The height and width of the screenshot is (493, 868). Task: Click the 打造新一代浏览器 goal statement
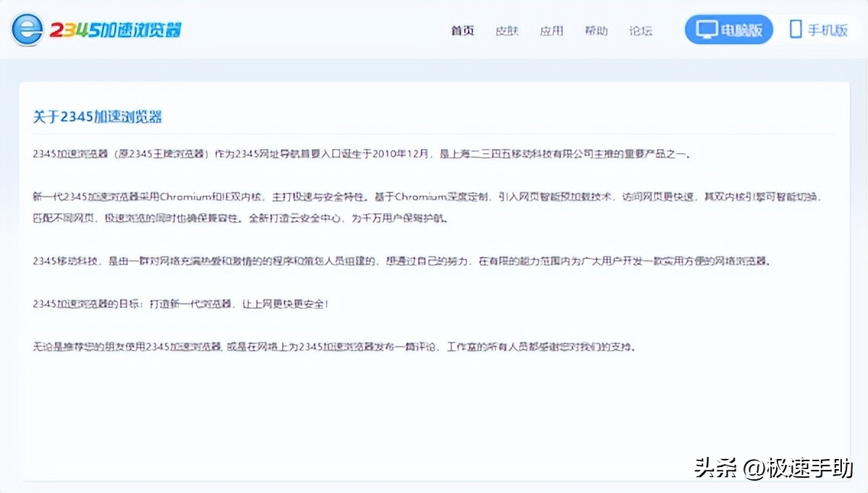(x=181, y=304)
